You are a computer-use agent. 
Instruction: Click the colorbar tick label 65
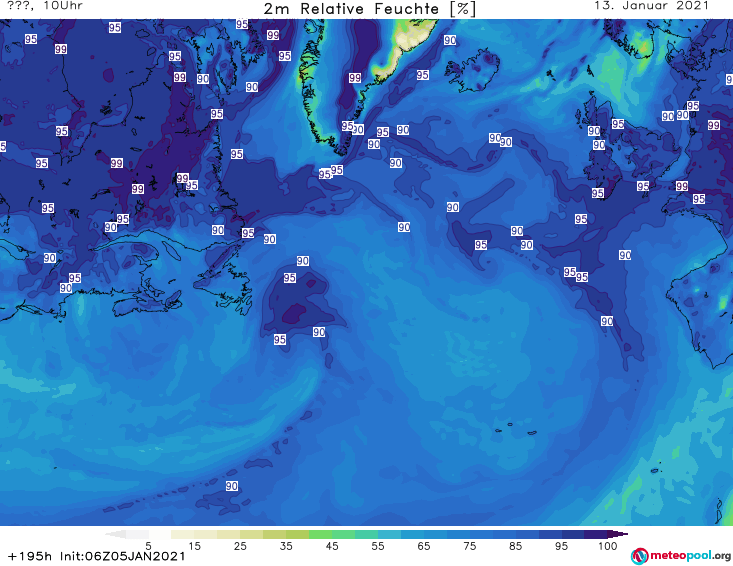click(423, 546)
